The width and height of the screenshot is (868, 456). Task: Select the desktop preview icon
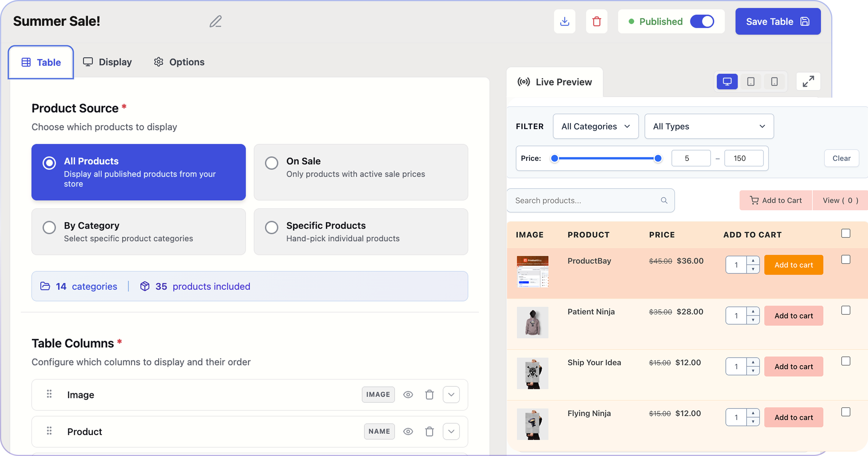point(727,81)
